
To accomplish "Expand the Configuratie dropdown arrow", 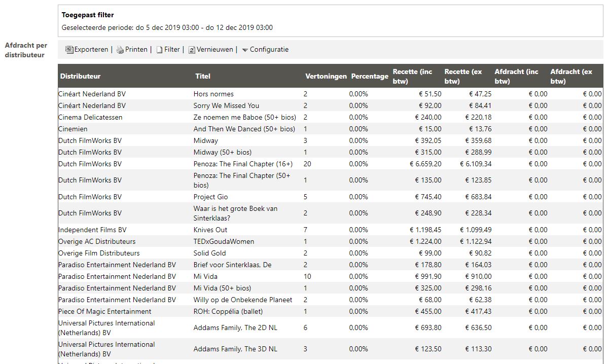I will point(244,50).
